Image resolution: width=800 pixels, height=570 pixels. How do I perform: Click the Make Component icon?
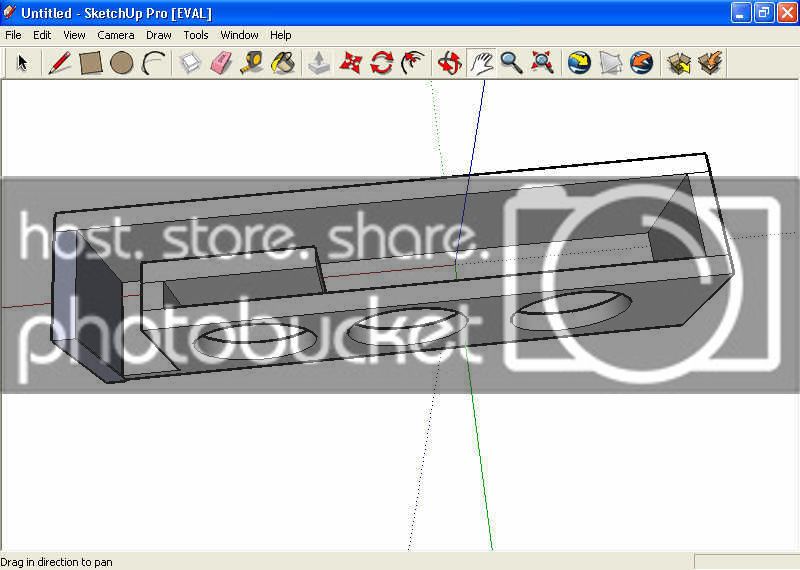point(190,63)
